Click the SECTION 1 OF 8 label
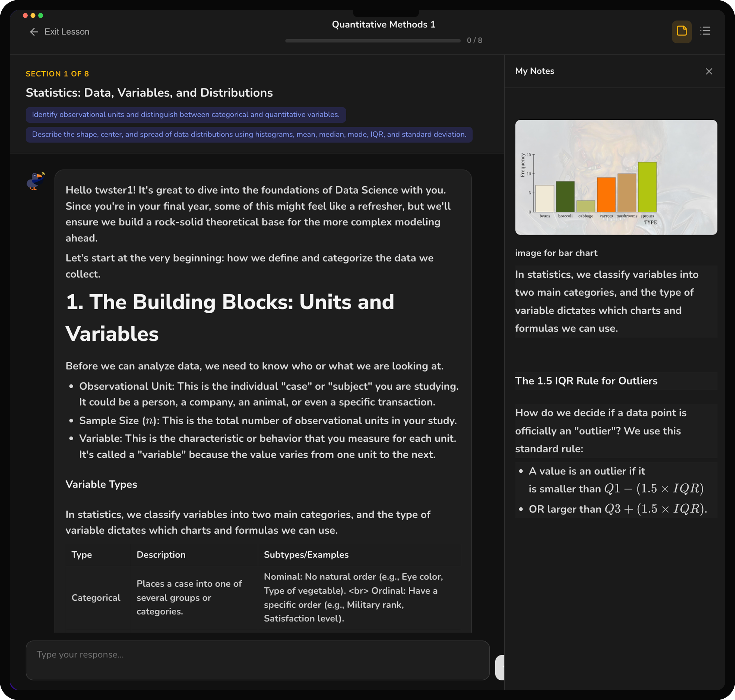The width and height of the screenshot is (735, 700). click(58, 74)
